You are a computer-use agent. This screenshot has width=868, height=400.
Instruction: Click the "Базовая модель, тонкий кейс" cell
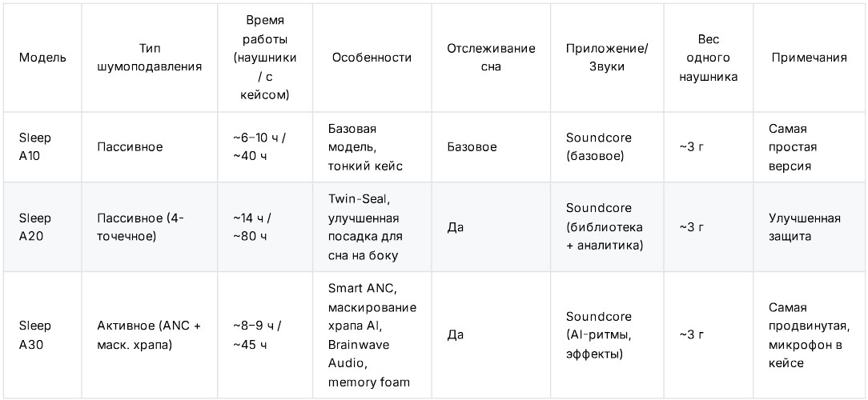pos(365,147)
